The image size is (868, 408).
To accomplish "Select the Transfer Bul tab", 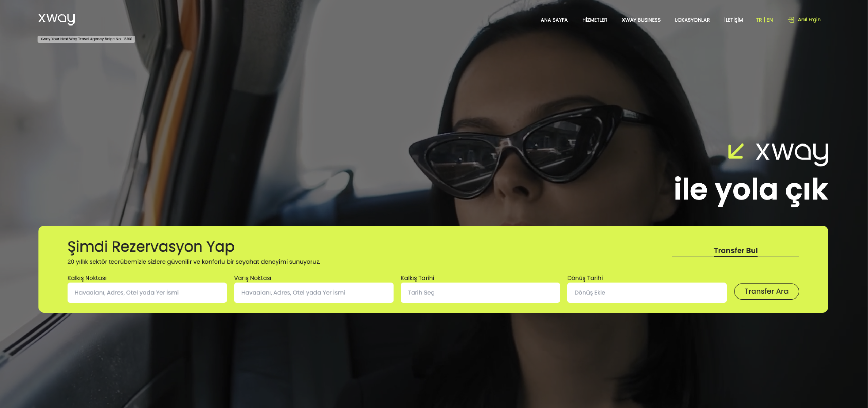I will coord(735,251).
